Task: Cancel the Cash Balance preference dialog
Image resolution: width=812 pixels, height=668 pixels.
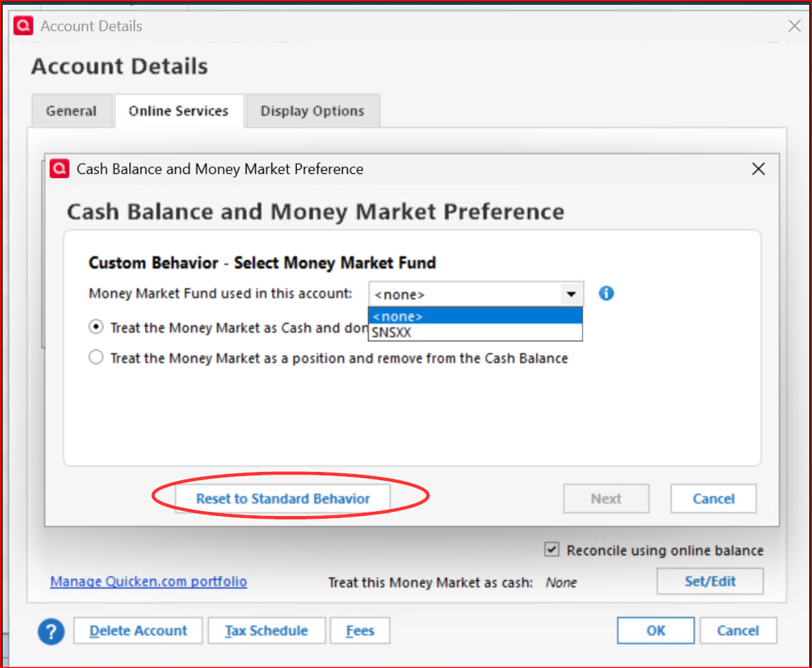Action: pyautogui.click(x=713, y=499)
